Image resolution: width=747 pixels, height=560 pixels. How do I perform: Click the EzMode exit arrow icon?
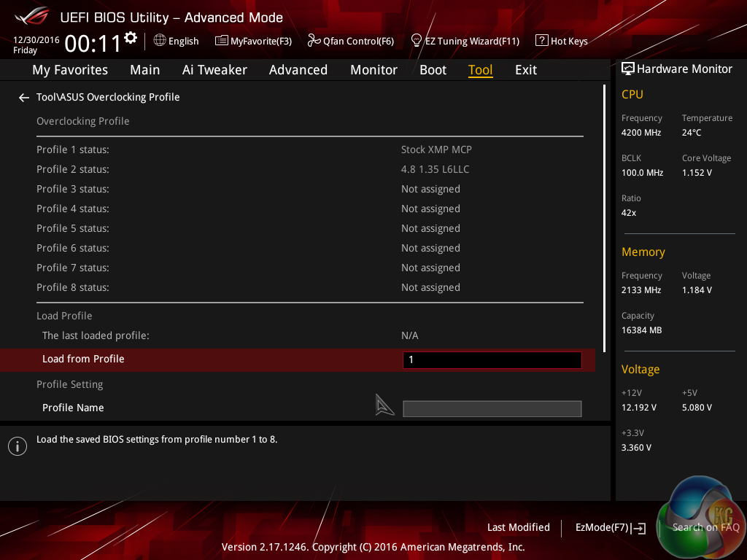(x=639, y=528)
